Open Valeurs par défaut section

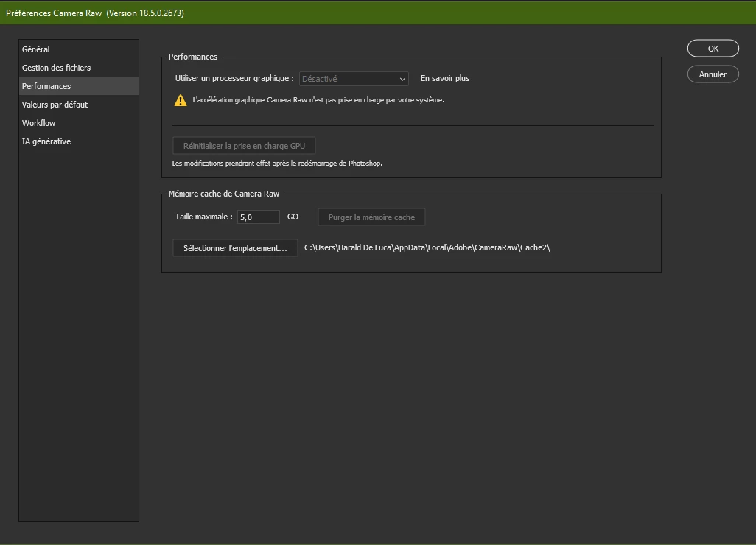pyautogui.click(x=79, y=104)
